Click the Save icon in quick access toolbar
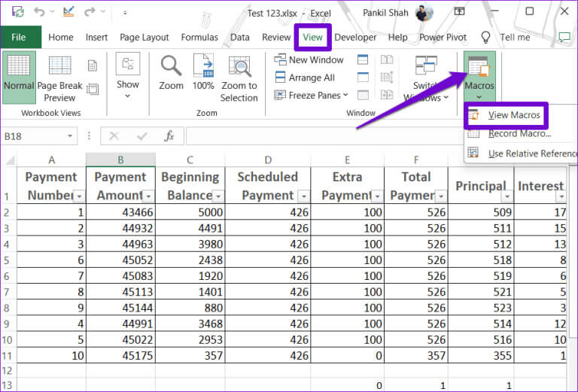Screen dimensions: 578x392 point(18,12)
